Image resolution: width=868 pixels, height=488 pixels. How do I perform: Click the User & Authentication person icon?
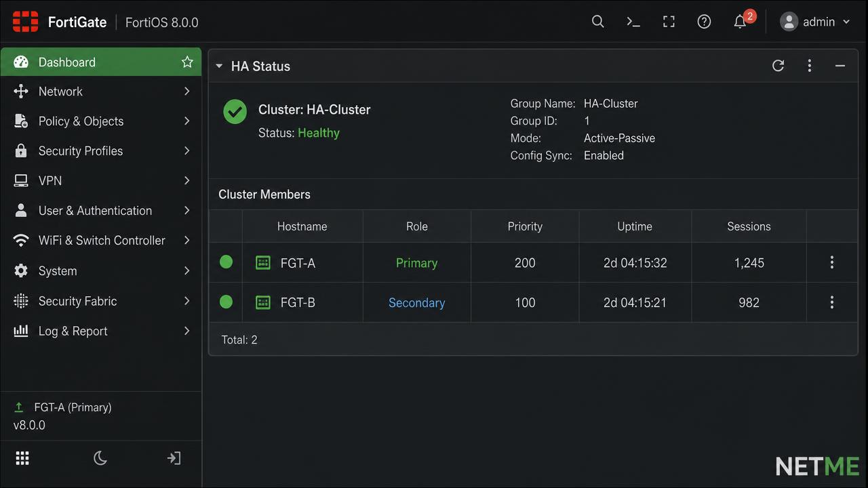click(x=21, y=210)
